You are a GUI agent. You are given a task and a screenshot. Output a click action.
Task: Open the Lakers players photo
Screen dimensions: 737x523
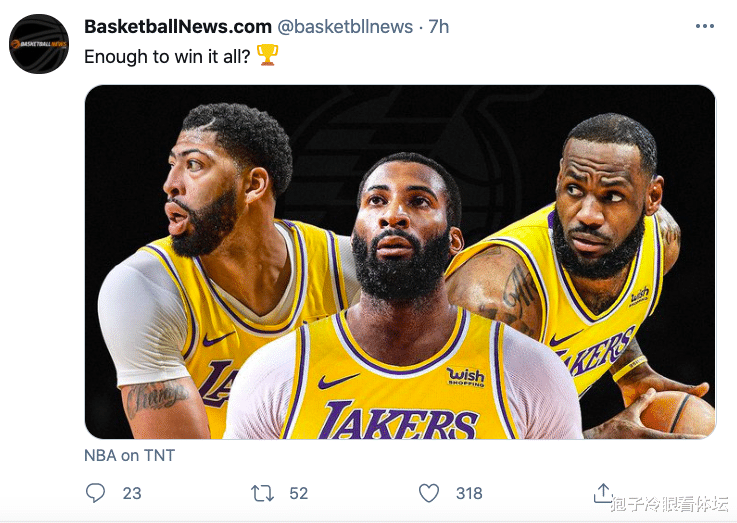pyautogui.click(x=400, y=262)
